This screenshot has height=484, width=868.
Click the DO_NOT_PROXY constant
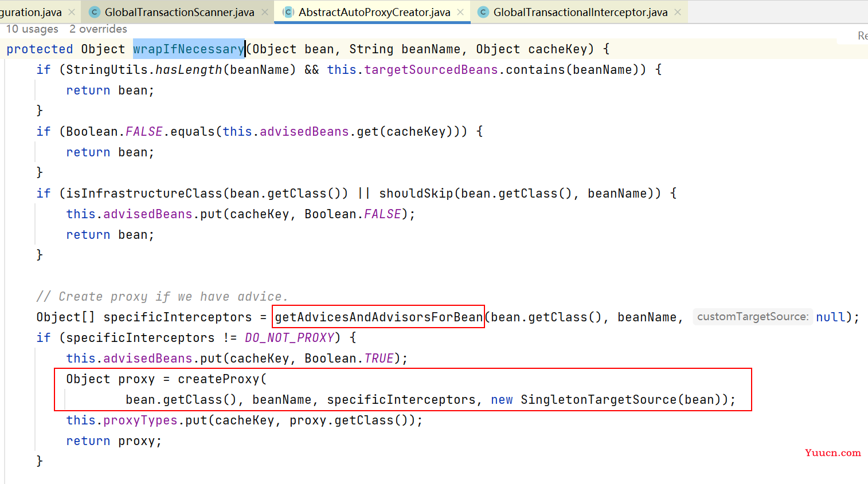[x=290, y=338]
